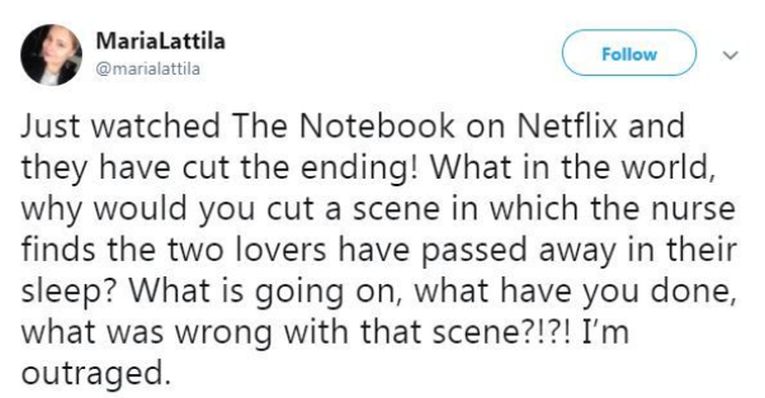
Task: Click the @marialattila handle
Action: point(148,69)
